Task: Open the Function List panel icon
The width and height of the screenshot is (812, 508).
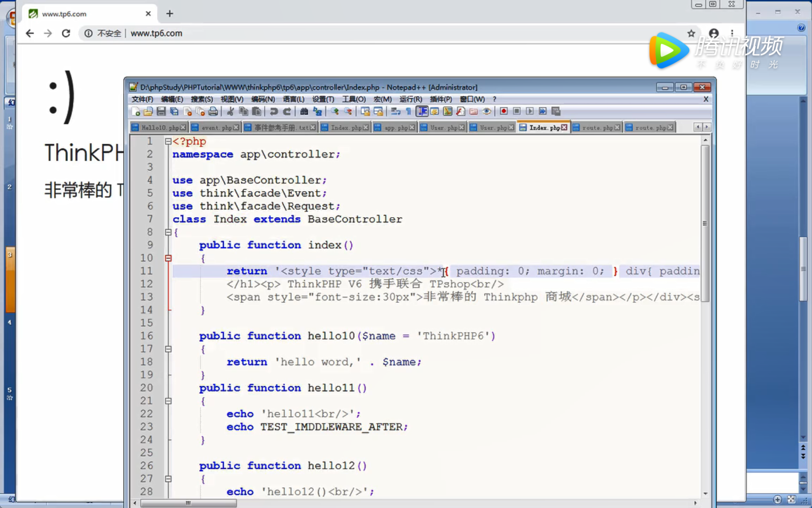Action: [x=461, y=112]
